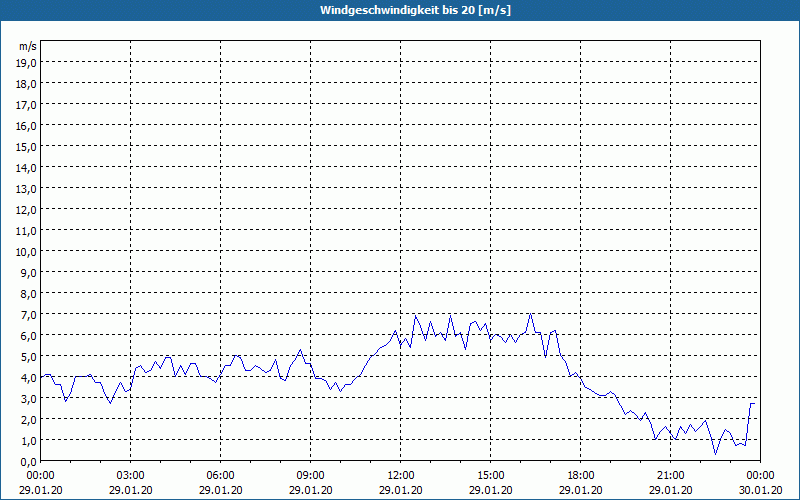
Task: Click the 03:00 time axis label
Action: (131, 476)
